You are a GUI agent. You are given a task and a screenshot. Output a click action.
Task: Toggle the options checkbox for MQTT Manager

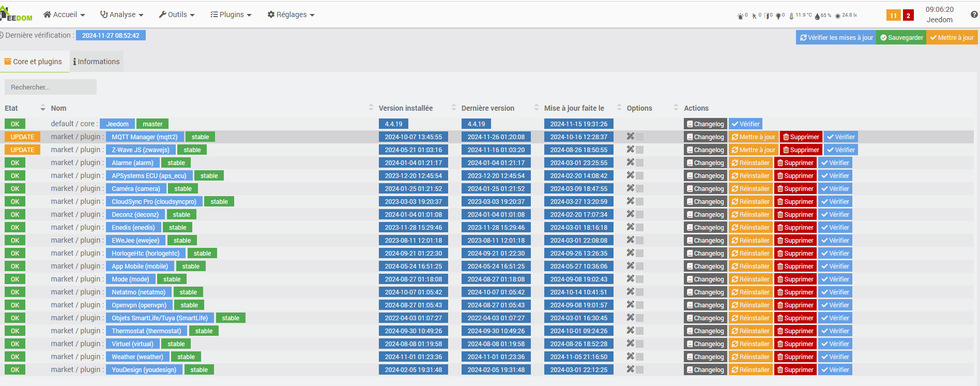(x=640, y=137)
